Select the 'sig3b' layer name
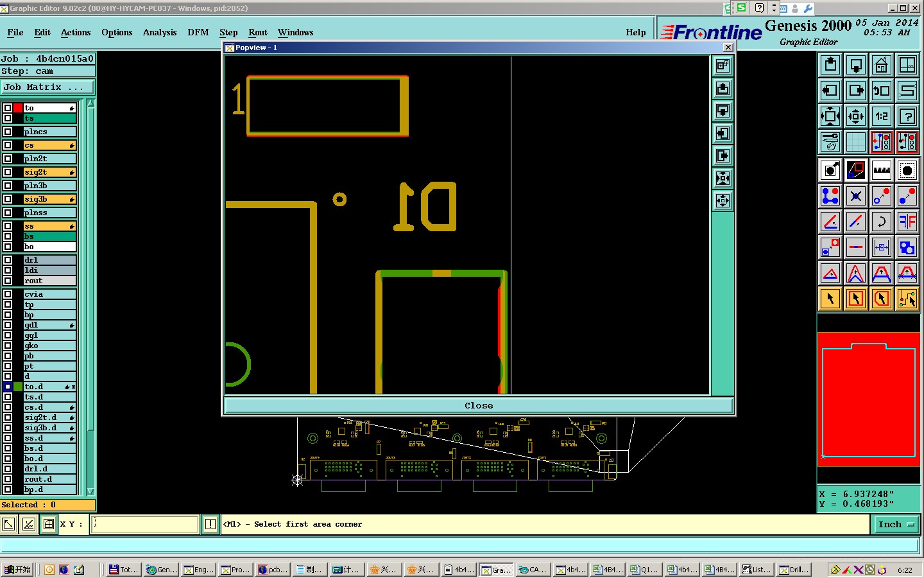Screen dimensions: 924x578 pyautogui.click(x=50, y=199)
